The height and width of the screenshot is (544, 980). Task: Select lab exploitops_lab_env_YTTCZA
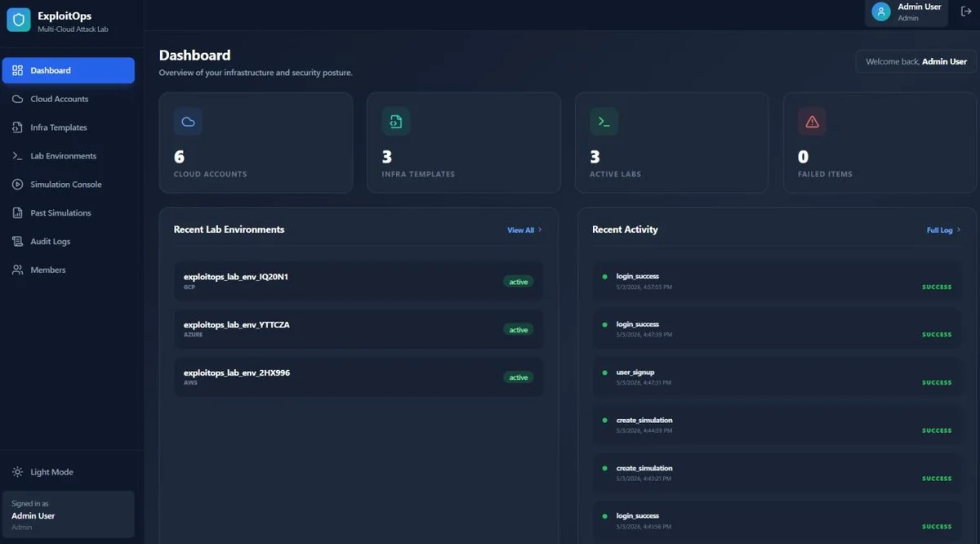pos(359,329)
